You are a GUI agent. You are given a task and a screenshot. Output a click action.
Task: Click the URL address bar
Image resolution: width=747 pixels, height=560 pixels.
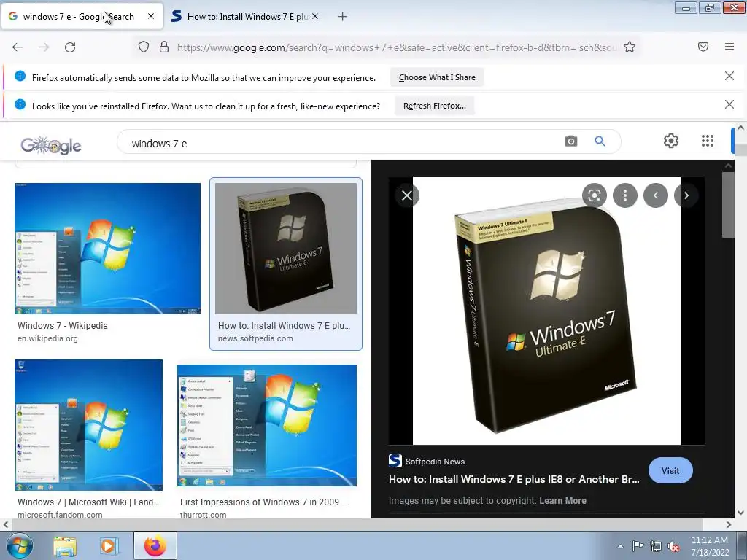396,47
